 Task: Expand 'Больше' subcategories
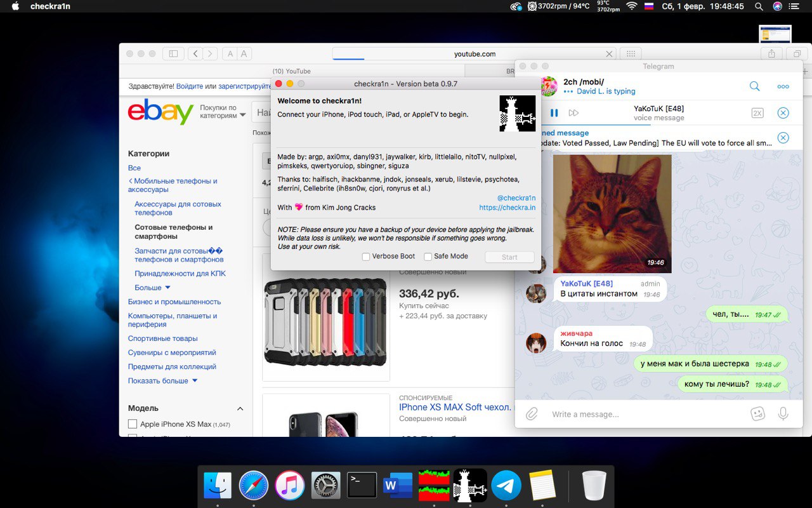152,288
